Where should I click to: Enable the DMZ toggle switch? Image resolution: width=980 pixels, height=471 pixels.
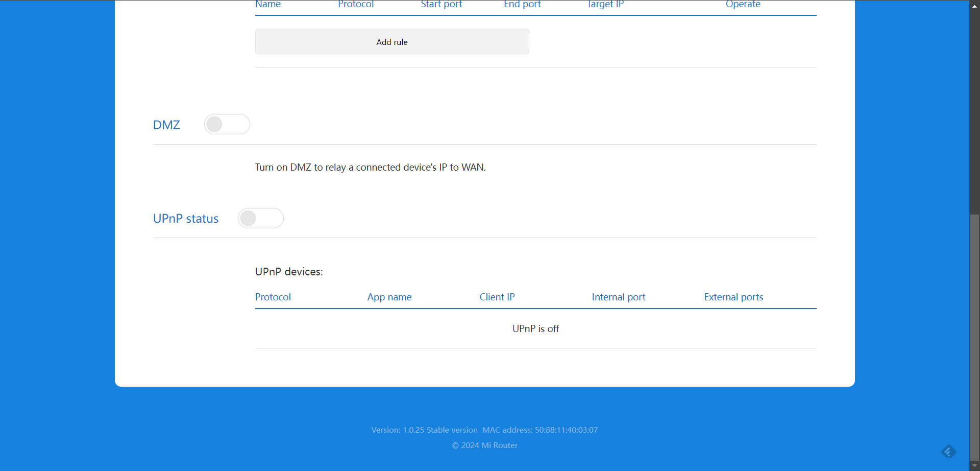click(x=227, y=124)
